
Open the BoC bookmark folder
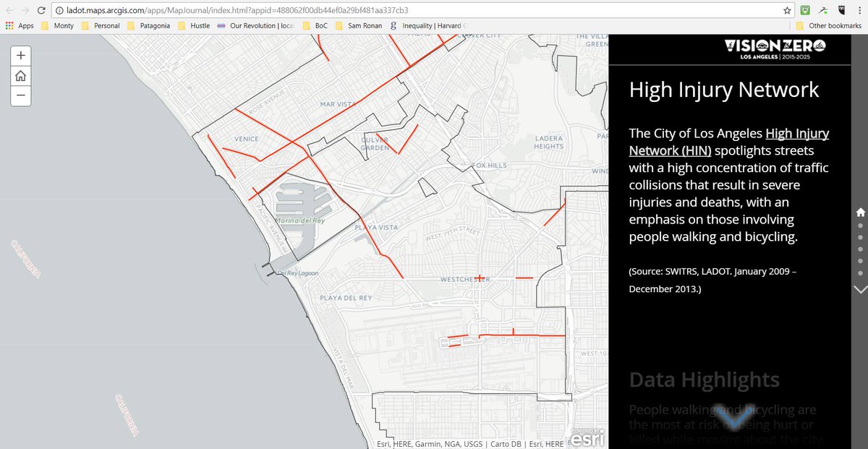[x=315, y=26]
